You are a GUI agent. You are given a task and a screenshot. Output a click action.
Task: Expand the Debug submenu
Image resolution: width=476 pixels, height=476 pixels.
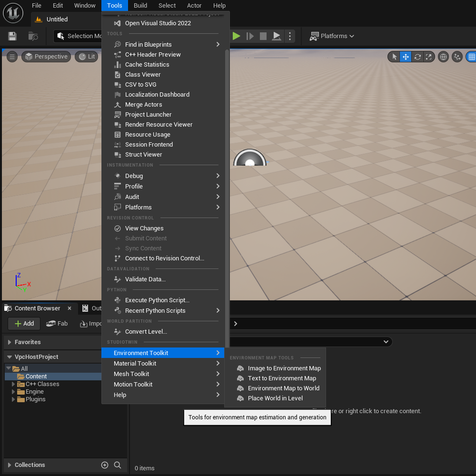click(163, 176)
